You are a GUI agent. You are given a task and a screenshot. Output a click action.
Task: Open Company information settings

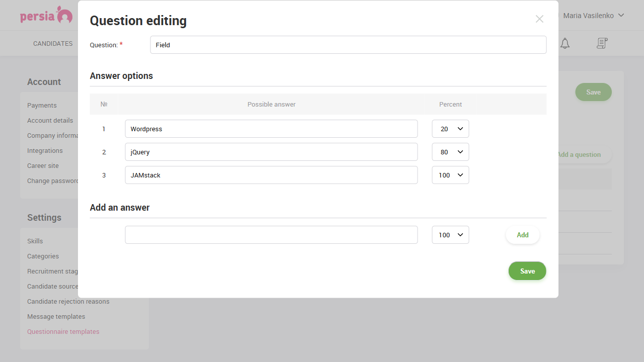click(x=52, y=135)
